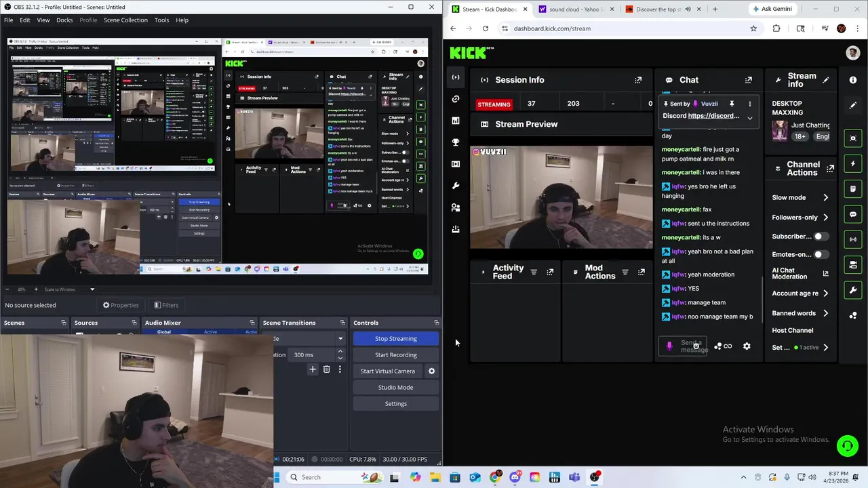Filter the Activity Feed panel
The height and width of the screenshot is (488, 868).
tap(534, 272)
